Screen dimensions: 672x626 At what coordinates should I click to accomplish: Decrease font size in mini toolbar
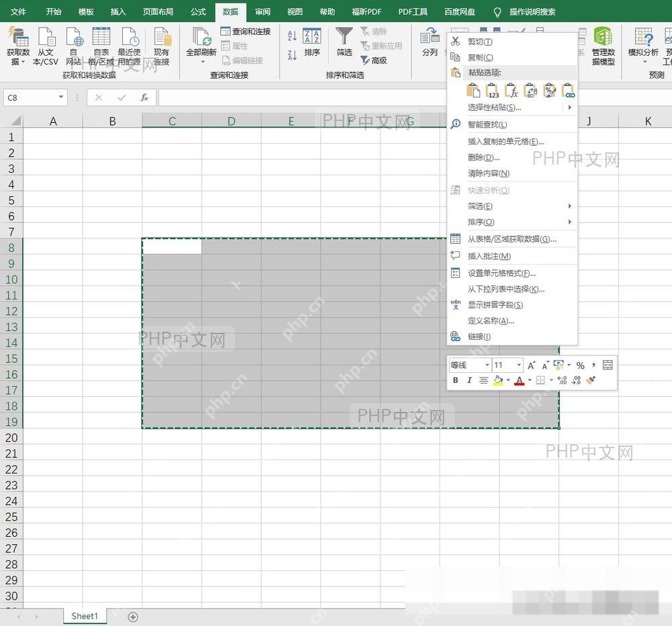point(545,365)
